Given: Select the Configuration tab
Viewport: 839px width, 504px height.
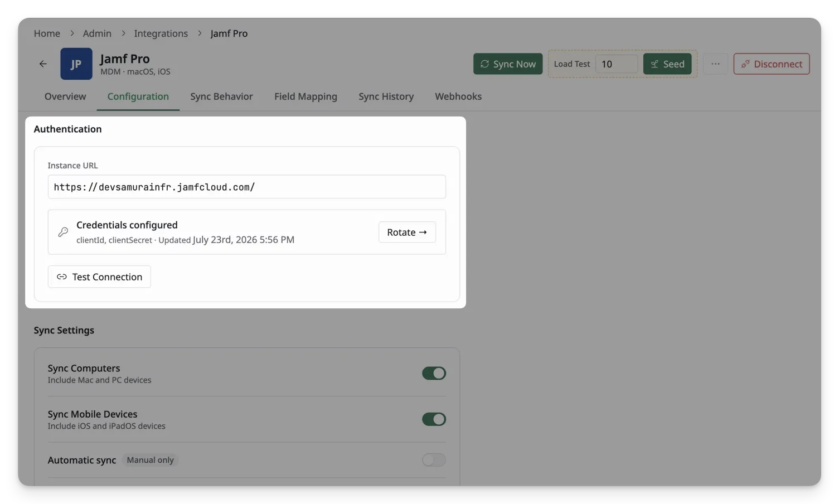Looking at the screenshot, I should [138, 96].
